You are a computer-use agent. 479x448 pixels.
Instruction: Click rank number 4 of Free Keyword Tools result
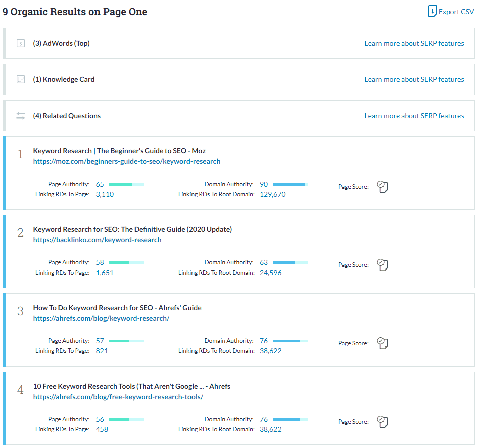coord(20,390)
